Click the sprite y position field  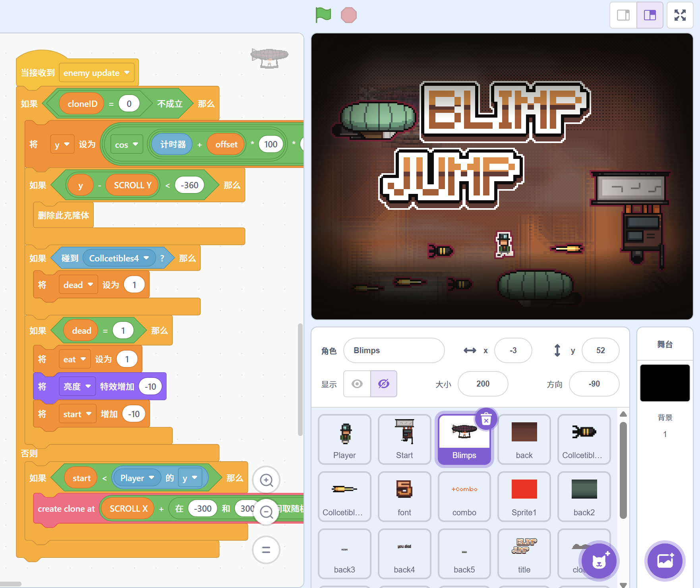(x=601, y=350)
